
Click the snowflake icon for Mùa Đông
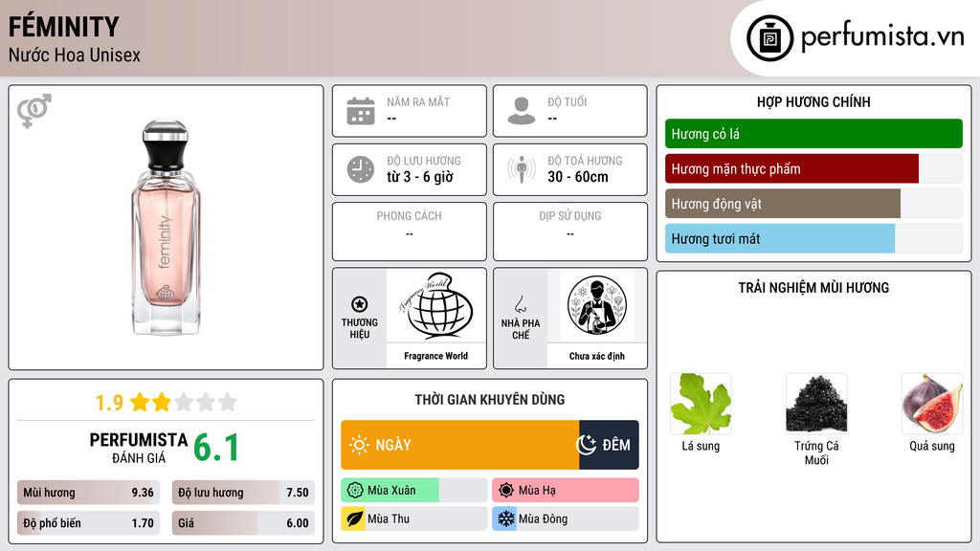(x=505, y=518)
